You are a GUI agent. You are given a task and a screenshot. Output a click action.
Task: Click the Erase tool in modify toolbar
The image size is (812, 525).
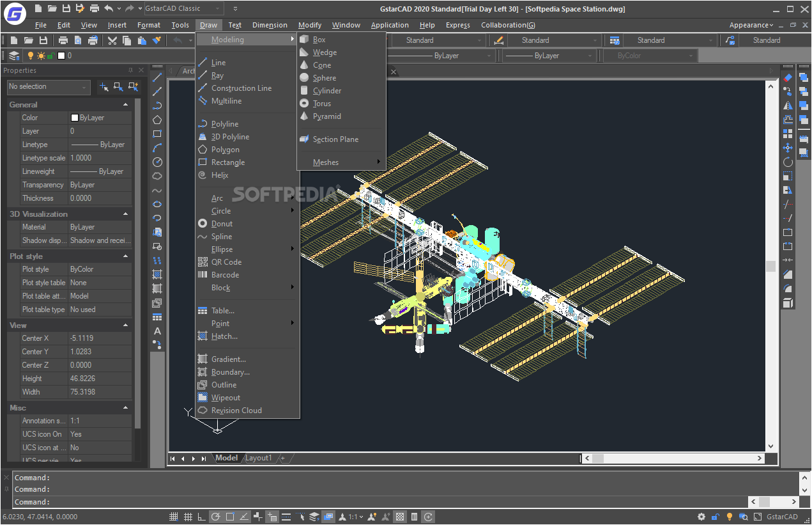pyautogui.click(x=788, y=77)
